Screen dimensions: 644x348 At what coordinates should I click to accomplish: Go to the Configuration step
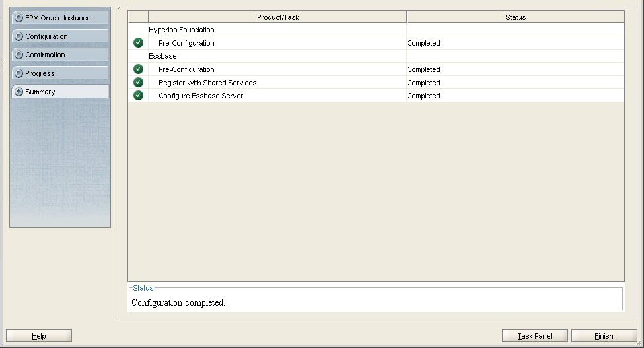[x=60, y=36]
